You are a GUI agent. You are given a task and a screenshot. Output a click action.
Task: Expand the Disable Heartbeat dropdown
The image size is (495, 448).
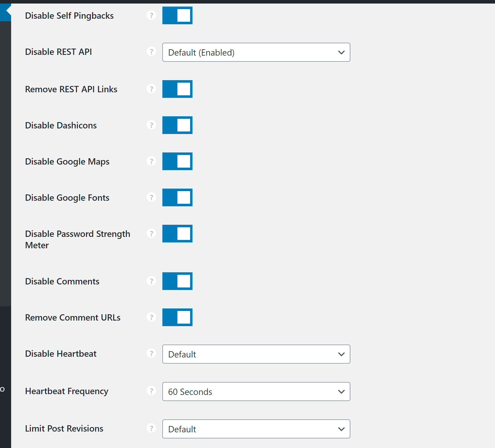pyautogui.click(x=256, y=354)
